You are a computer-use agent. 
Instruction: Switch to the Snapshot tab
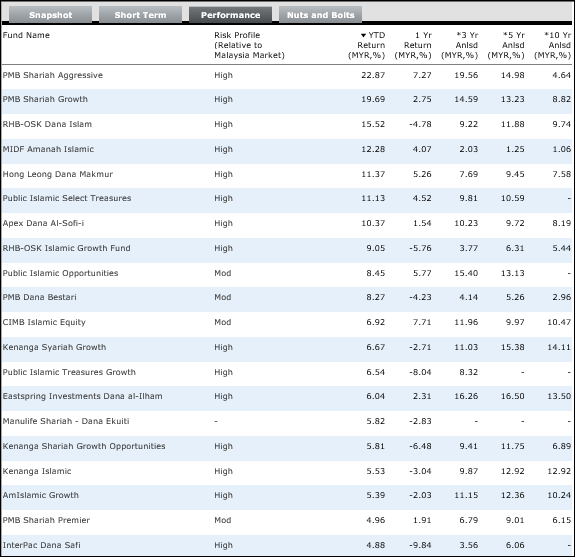coord(51,15)
